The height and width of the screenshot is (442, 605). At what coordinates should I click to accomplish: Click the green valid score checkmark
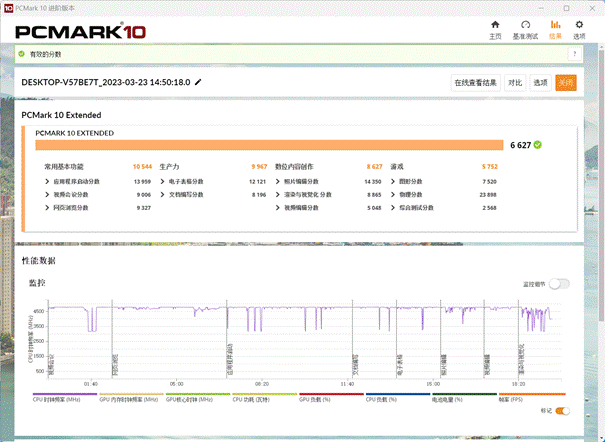[538, 145]
